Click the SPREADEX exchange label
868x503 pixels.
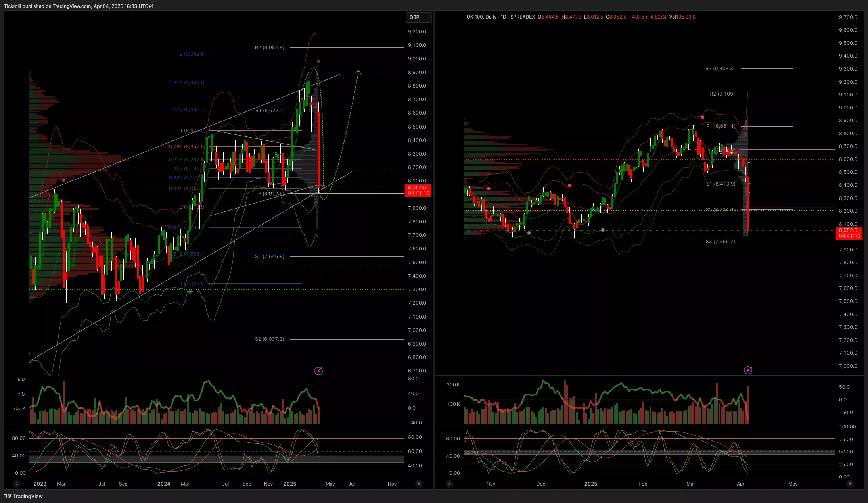coord(523,17)
